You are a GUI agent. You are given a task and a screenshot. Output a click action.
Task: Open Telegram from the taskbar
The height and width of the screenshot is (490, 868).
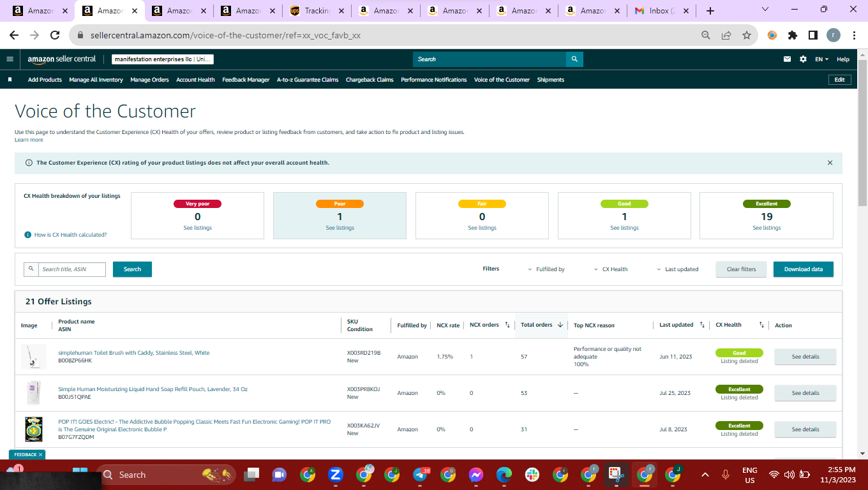tap(421, 475)
